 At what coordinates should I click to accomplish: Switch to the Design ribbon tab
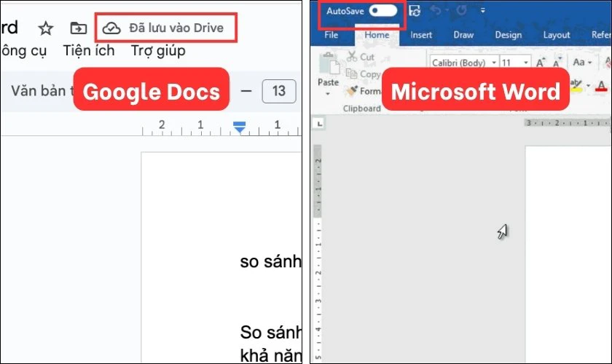point(509,35)
